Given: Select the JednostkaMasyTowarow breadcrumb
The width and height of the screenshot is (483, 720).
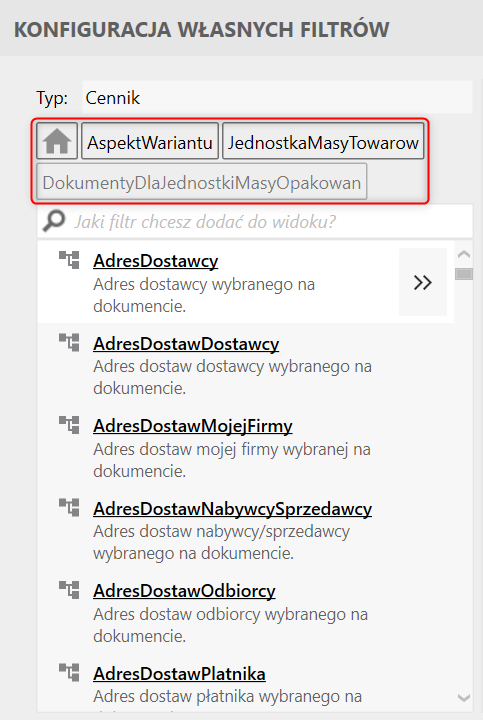Looking at the screenshot, I should pyautogui.click(x=323, y=141).
